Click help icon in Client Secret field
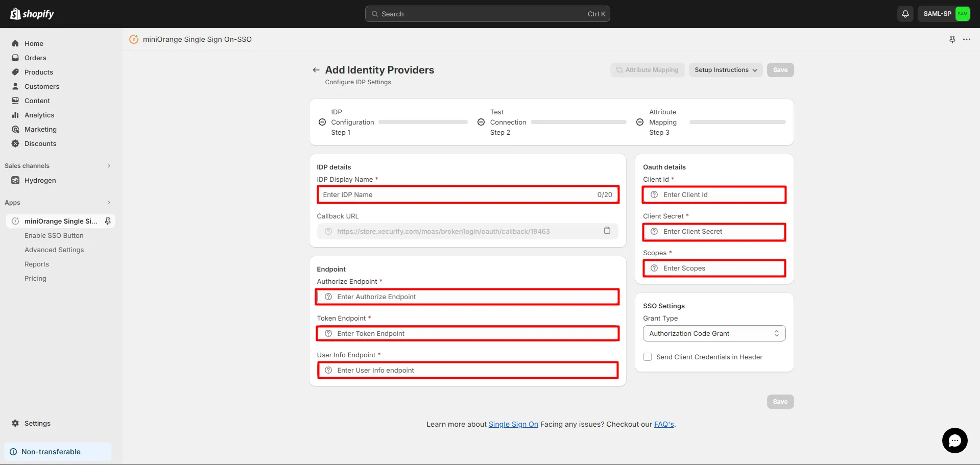 click(x=654, y=231)
